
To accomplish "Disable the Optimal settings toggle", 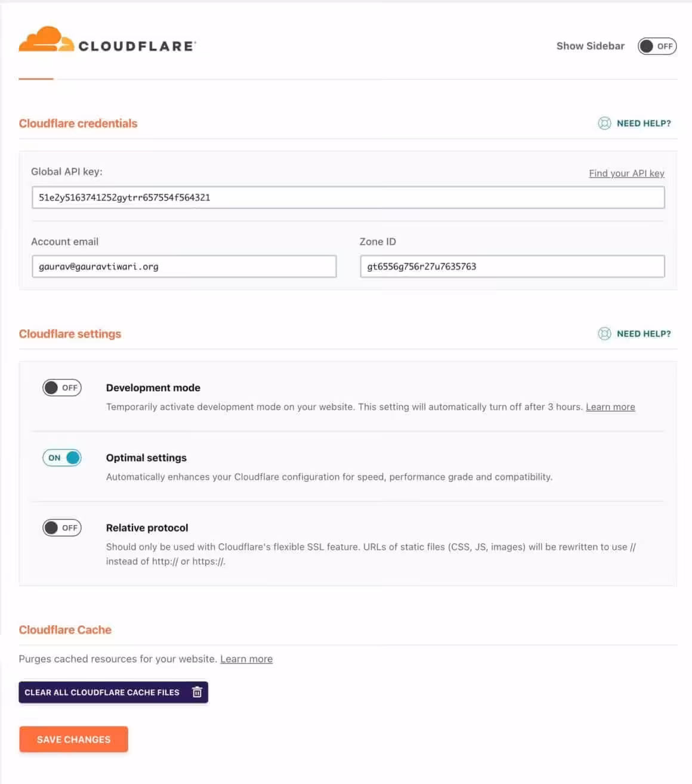I will [61, 458].
